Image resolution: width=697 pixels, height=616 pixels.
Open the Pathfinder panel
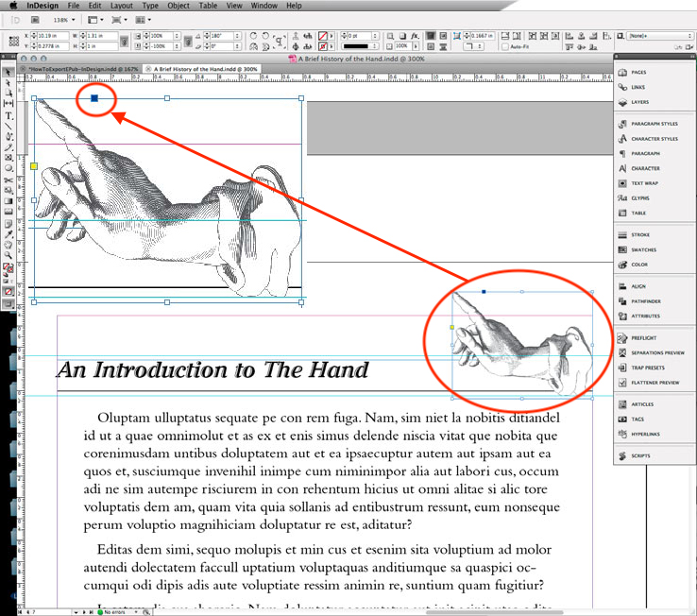(x=645, y=301)
